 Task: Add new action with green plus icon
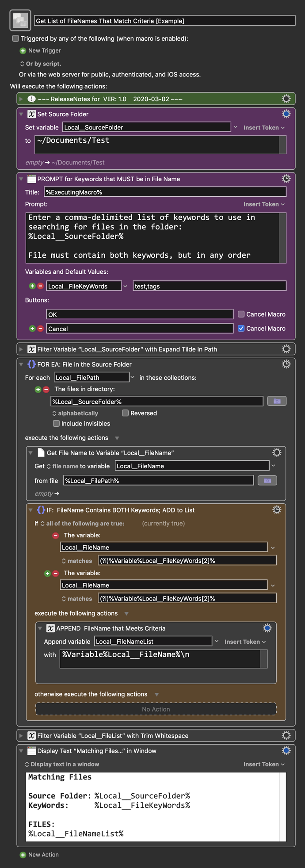click(23, 855)
